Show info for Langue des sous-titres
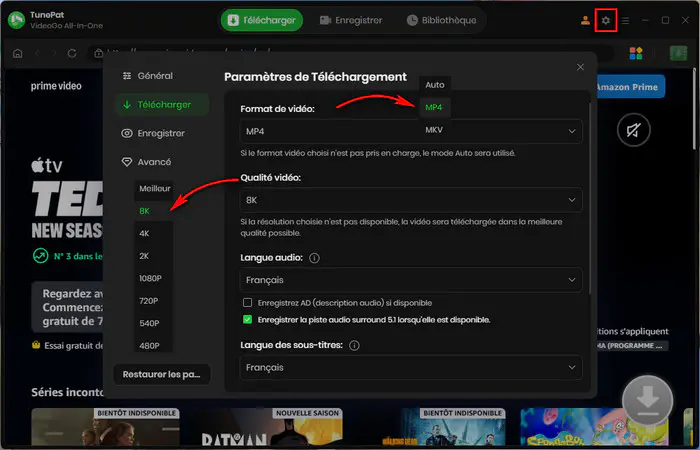This screenshot has width=700, height=450. point(354,346)
